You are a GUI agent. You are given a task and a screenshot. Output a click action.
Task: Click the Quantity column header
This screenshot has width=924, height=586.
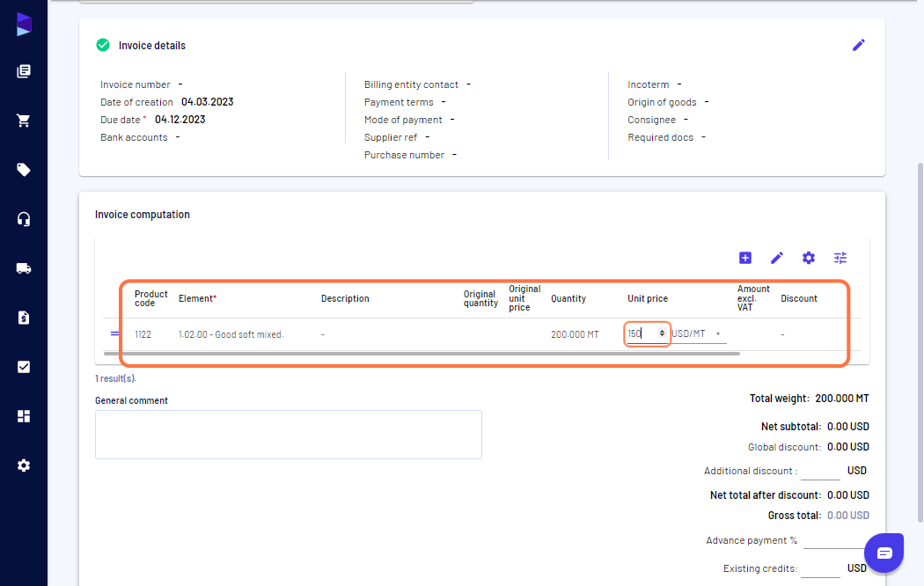tap(568, 298)
